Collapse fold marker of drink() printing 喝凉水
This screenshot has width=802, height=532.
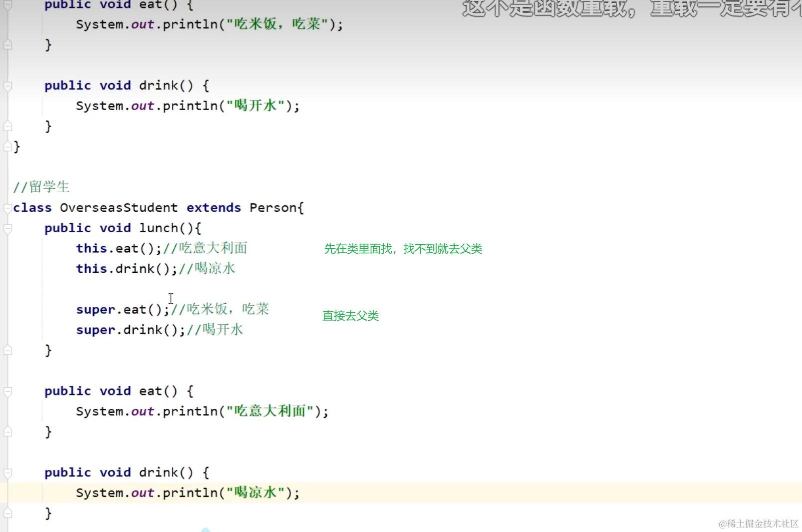(x=8, y=473)
